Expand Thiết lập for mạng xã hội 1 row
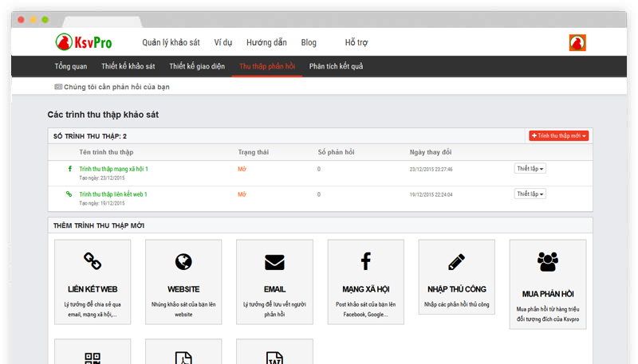Viewport: 638px width, 364px height. (530, 169)
